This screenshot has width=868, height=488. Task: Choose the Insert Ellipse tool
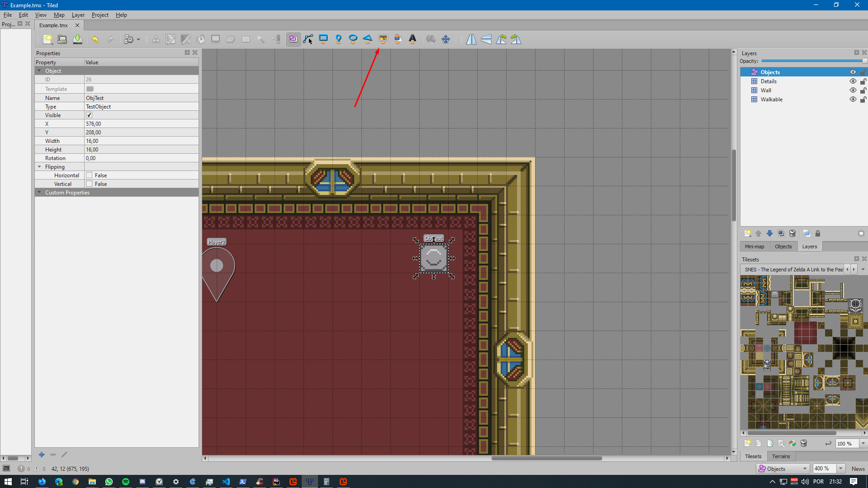353,39
